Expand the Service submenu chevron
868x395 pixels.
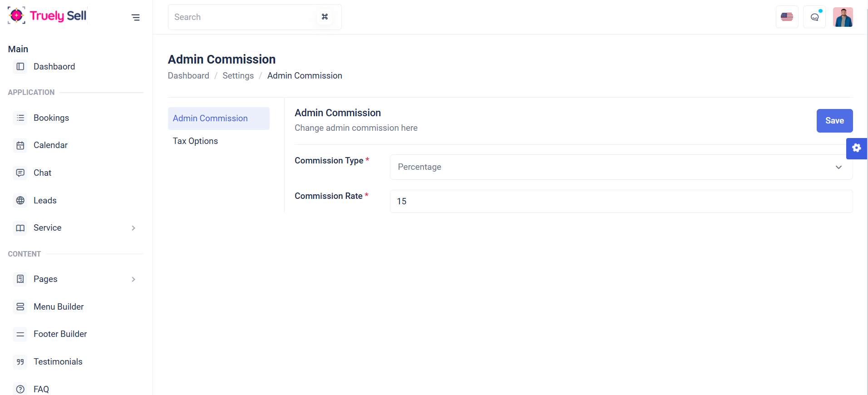133,228
